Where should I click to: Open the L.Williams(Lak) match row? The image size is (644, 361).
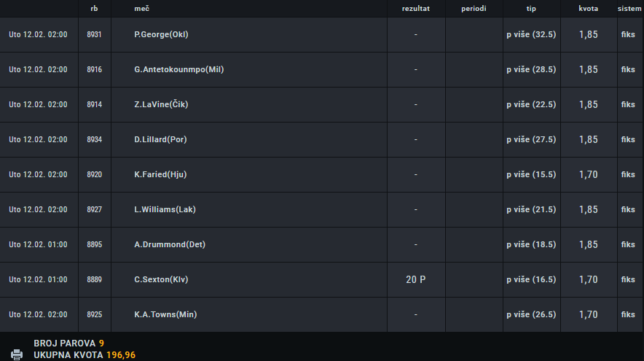322,210
